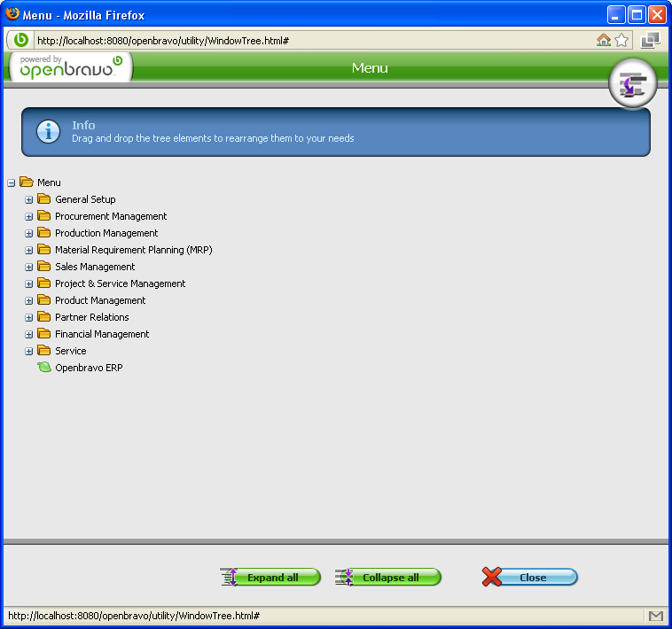672x629 pixels.
Task: Click the Partner Relations folder icon
Action: coord(43,316)
